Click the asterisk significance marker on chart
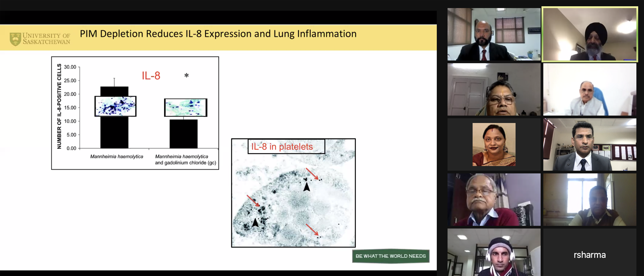Image resolution: width=644 pixels, height=276 pixels. tap(186, 75)
